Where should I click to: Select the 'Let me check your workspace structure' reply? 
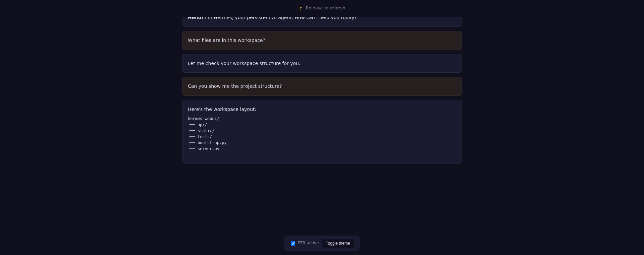click(x=322, y=63)
